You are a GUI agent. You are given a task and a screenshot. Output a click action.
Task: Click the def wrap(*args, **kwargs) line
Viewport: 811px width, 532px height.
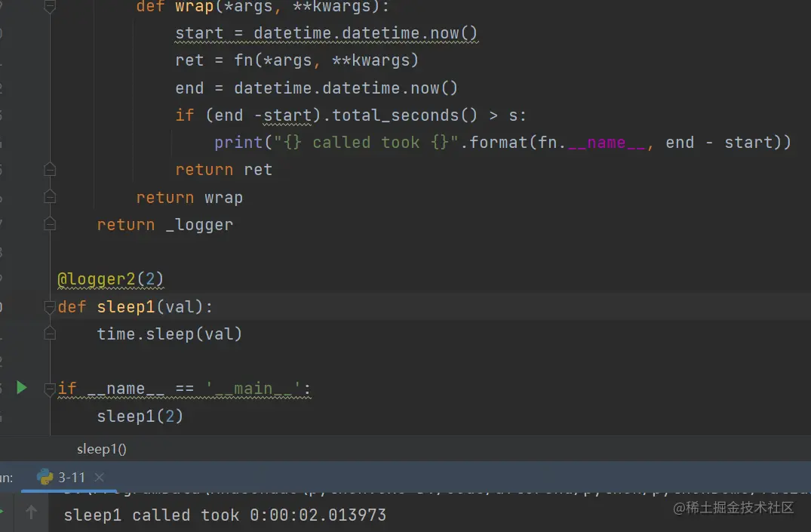[x=263, y=7]
